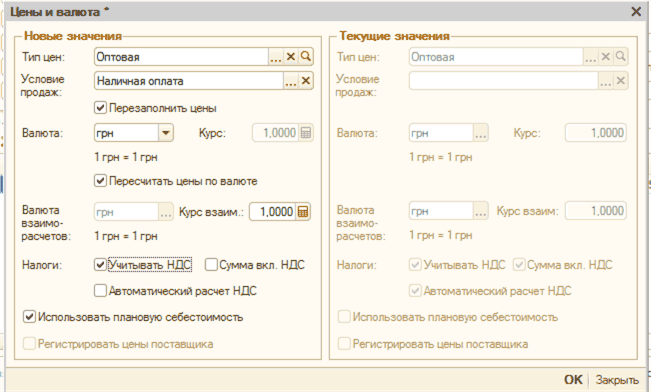651x392 pixels.
Task: Open the new price type magnifier lookup
Action: pos(306,56)
